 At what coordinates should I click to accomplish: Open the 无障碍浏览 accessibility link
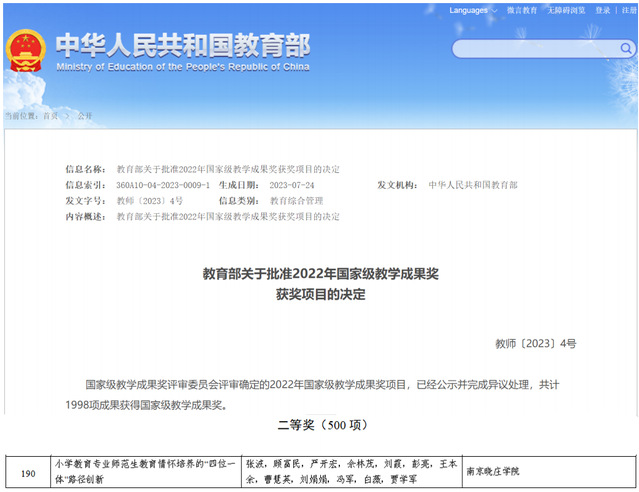[566, 11]
